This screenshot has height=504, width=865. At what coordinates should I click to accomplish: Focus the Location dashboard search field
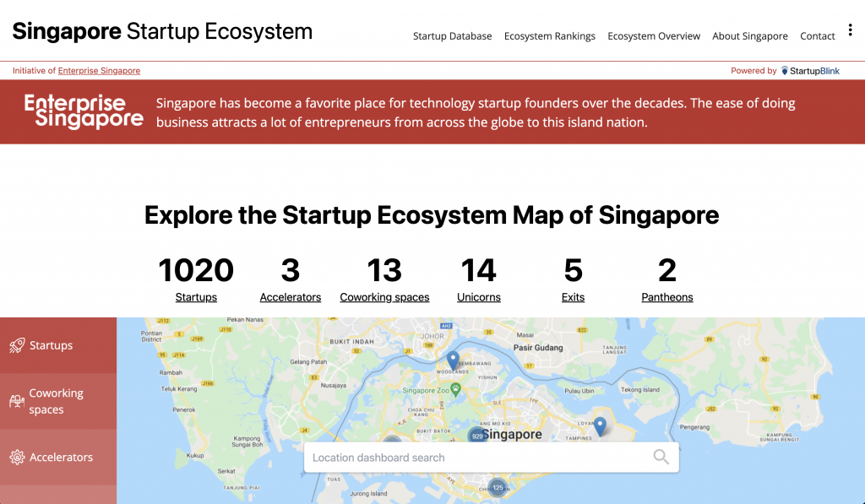click(x=473, y=458)
